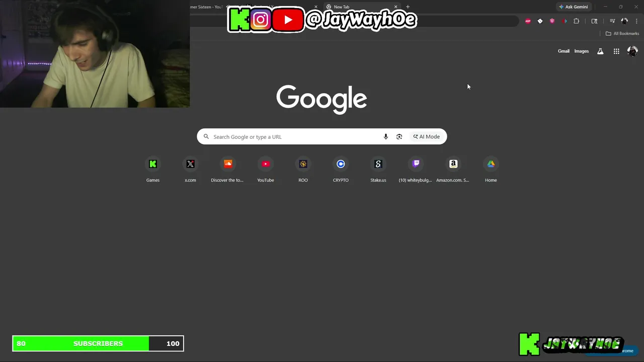The height and width of the screenshot is (362, 644).
Task: Open Search Labs flask icon
Action: tap(600, 51)
